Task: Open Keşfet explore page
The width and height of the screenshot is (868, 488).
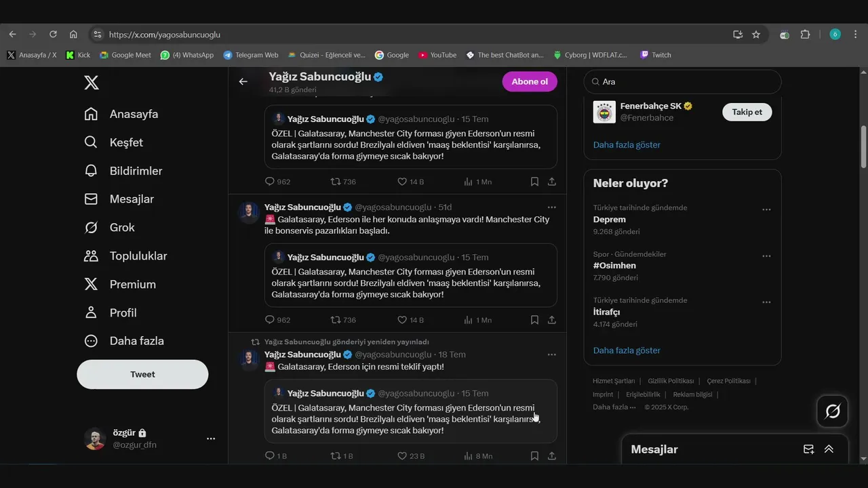Action: click(113, 142)
